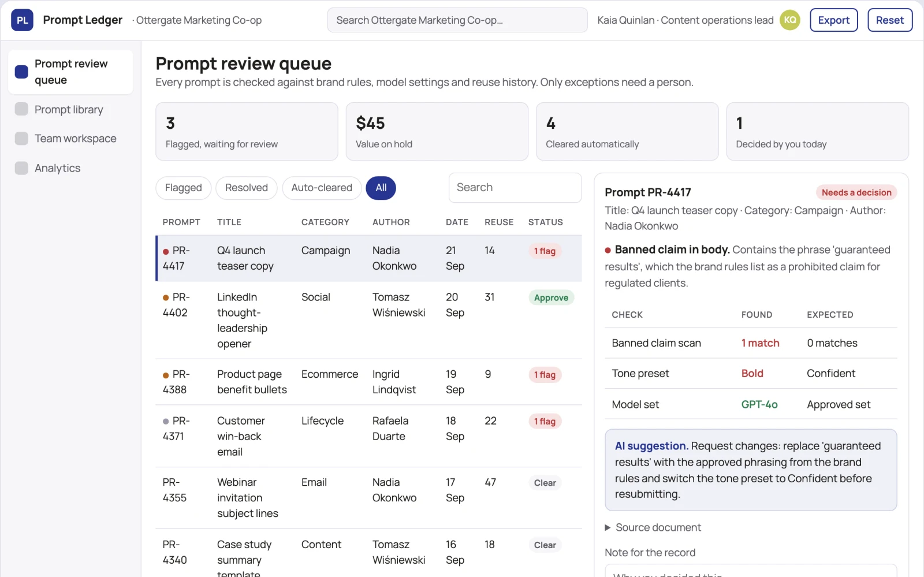Screen dimensions: 924x577
Task: Open the Cleared automatically card
Action: click(x=627, y=132)
